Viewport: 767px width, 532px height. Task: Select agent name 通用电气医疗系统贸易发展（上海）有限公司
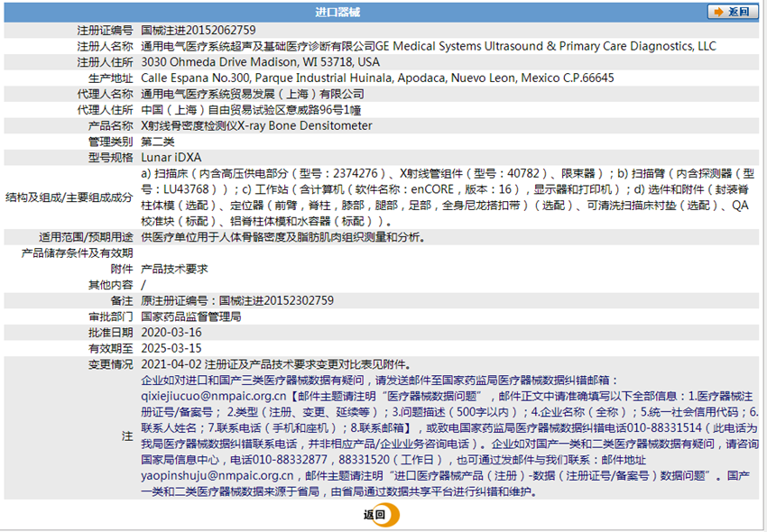pos(253,94)
